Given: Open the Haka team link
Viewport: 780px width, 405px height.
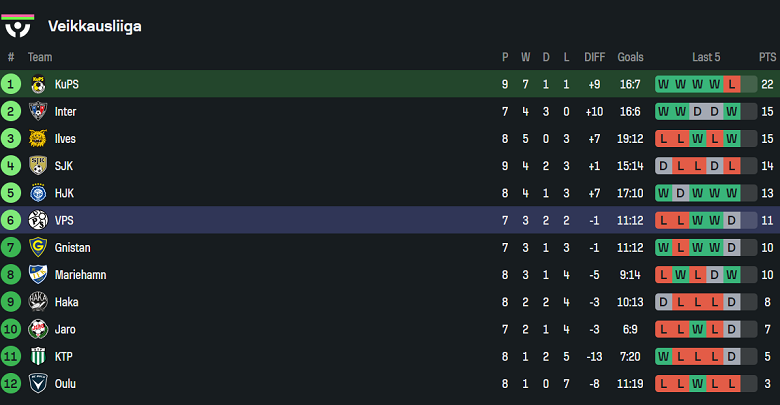Looking at the screenshot, I should click(66, 302).
